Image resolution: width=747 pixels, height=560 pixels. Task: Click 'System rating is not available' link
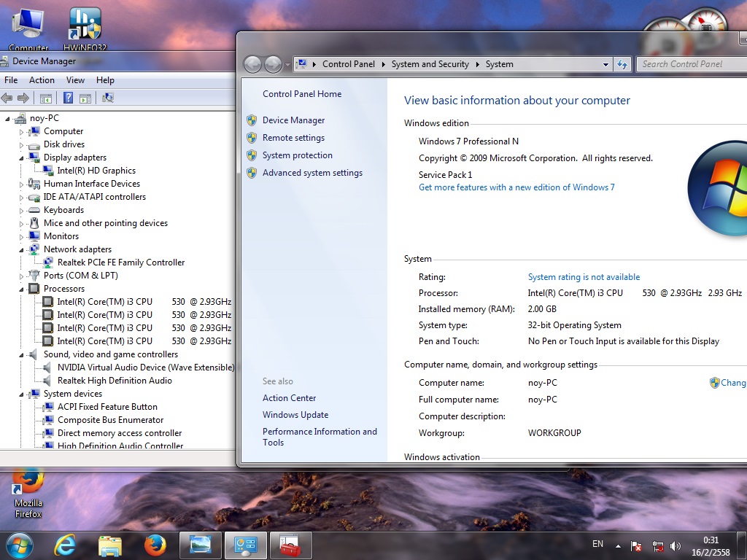click(584, 277)
